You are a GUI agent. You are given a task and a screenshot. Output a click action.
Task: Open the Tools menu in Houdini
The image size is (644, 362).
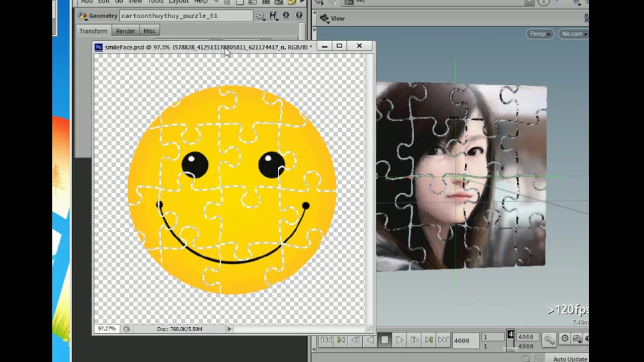pyautogui.click(x=155, y=2)
